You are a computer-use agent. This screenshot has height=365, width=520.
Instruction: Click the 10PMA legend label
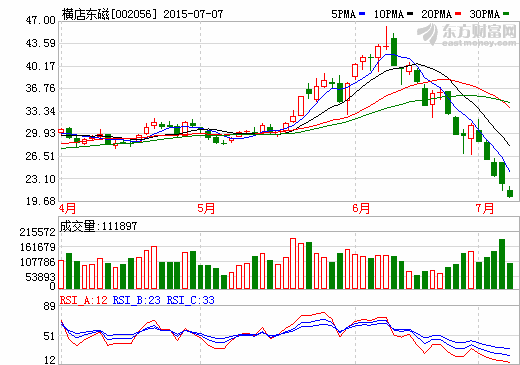(x=389, y=14)
